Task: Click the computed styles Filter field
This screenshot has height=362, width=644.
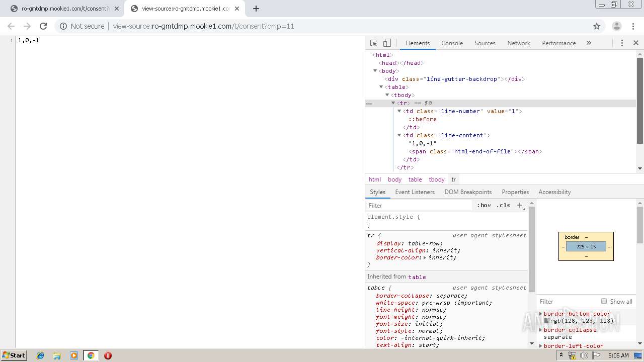Action: tap(568, 301)
